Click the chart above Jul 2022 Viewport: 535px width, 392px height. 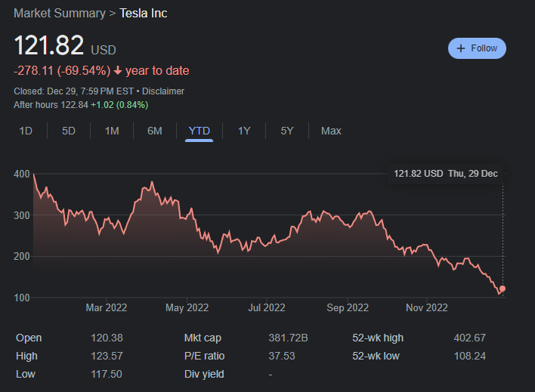click(x=266, y=240)
